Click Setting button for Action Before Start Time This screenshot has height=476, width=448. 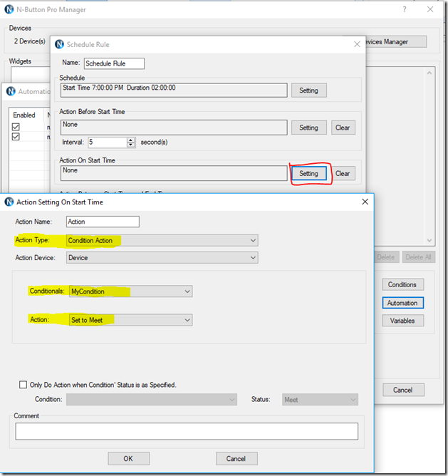coord(309,128)
